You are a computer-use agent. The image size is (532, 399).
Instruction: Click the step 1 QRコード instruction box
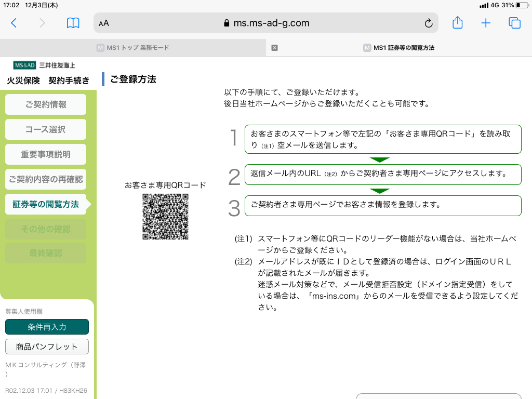383,139
